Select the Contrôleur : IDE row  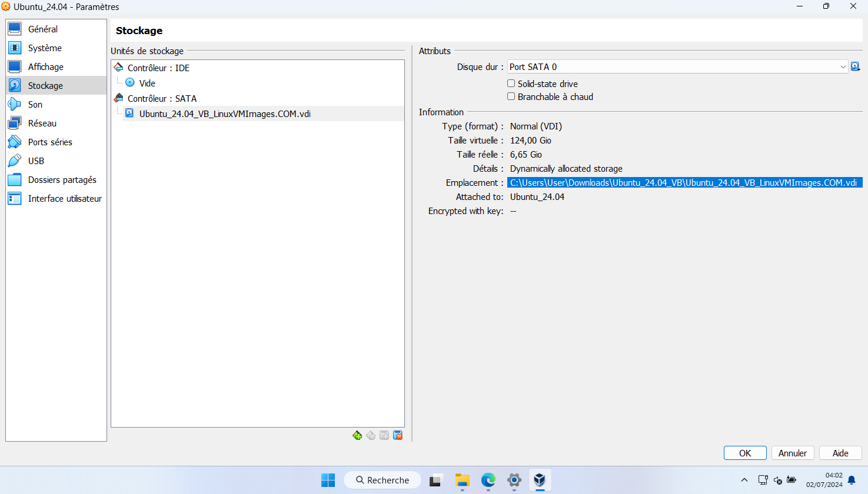(258, 68)
